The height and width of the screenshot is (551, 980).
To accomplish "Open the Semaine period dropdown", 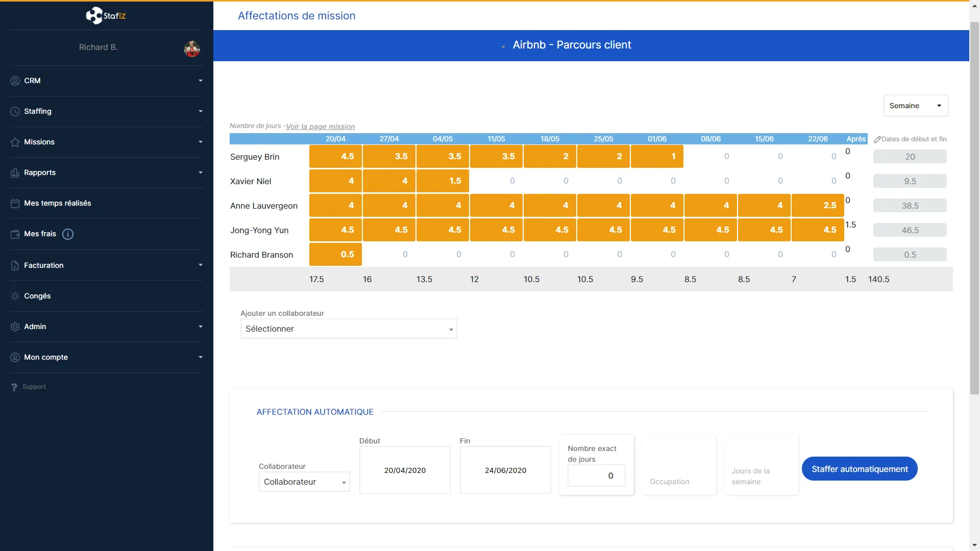I will pyautogui.click(x=916, y=106).
